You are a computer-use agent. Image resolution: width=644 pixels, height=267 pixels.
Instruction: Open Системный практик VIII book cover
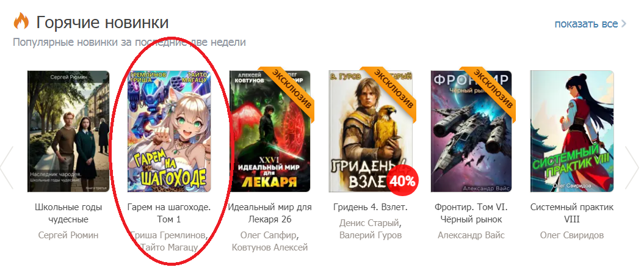click(572, 131)
